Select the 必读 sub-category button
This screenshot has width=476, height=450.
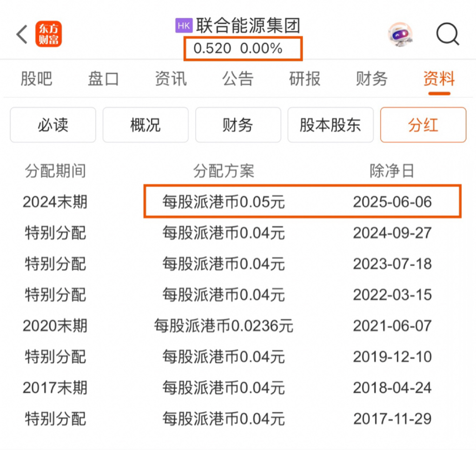click(x=53, y=125)
